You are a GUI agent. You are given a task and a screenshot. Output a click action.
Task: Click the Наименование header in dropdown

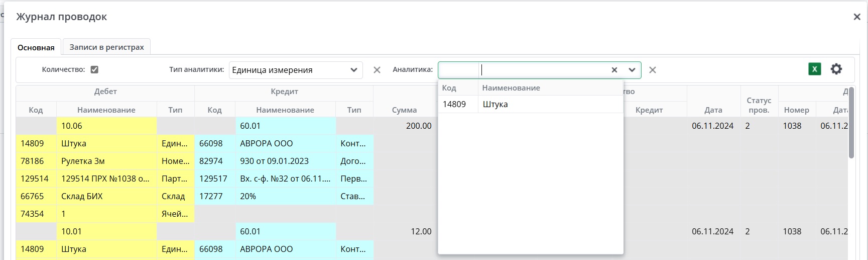click(511, 88)
